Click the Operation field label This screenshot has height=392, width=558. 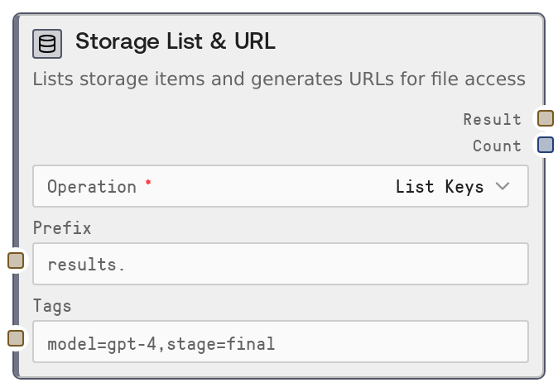tap(91, 186)
